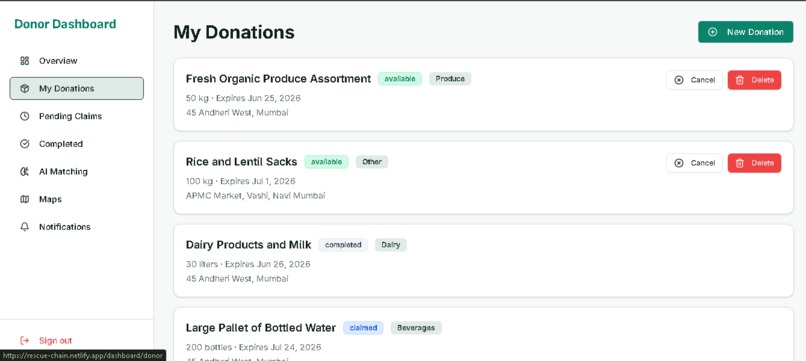This screenshot has width=806, height=361.
Task: Click the AI Matching brain icon
Action: pos(25,172)
